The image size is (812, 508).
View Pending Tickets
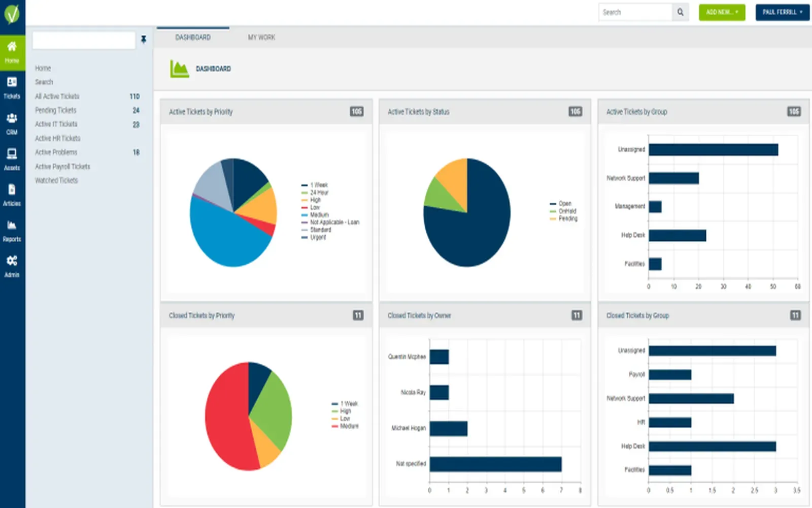point(55,110)
